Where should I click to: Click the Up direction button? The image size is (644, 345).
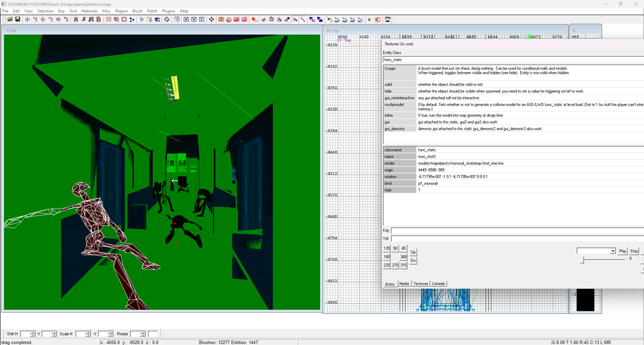point(413,252)
